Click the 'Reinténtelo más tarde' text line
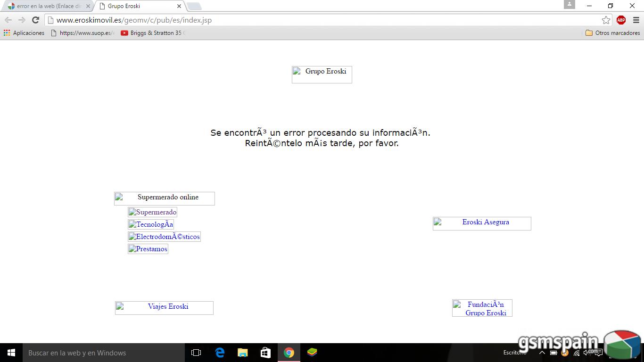644x362 pixels. tap(322, 143)
